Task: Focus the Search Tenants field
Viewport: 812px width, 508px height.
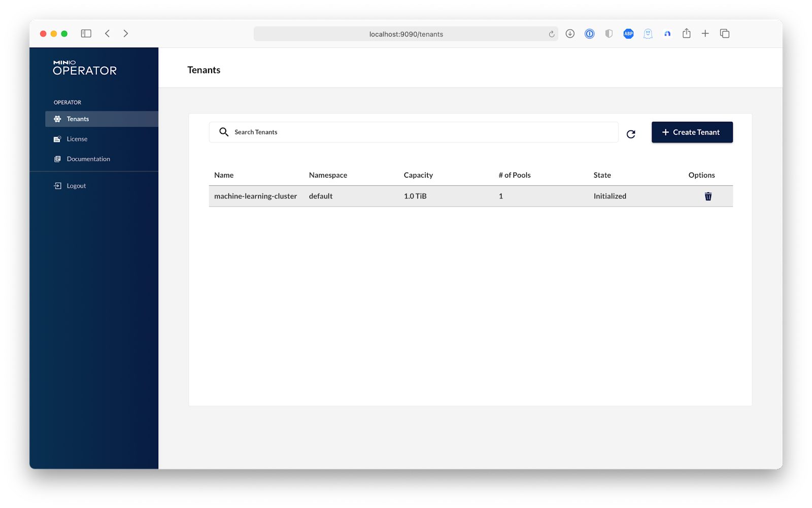Action: coord(421,132)
